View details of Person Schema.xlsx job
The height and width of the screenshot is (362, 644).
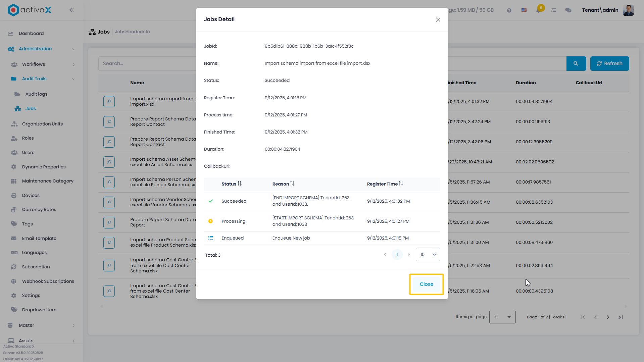pyautogui.click(x=109, y=182)
